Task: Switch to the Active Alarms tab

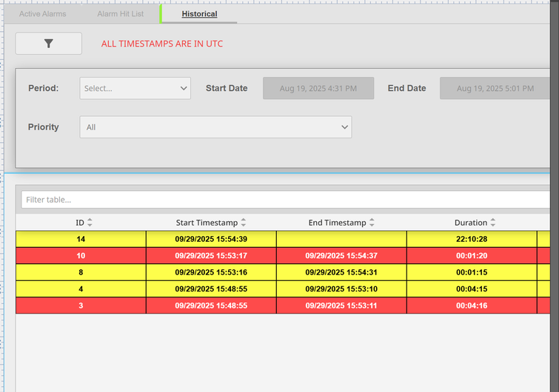Action: pos(42,14)
